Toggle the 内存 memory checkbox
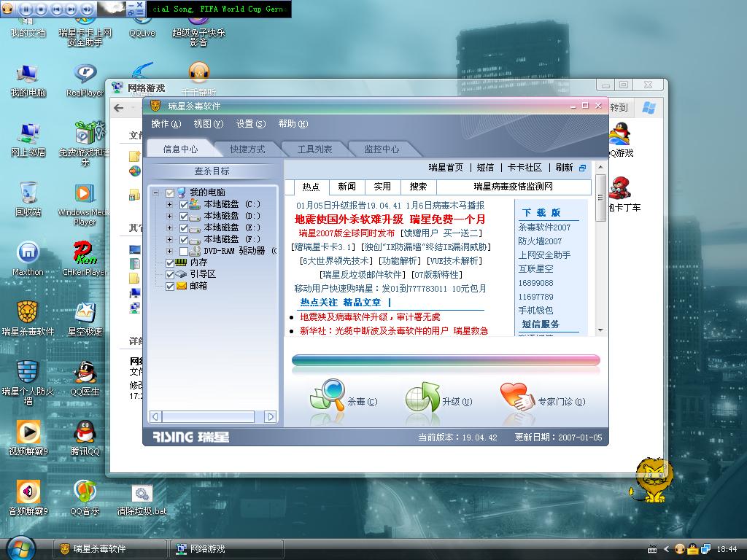This screenshot has height=560, width=747. (x=170, y=262)
